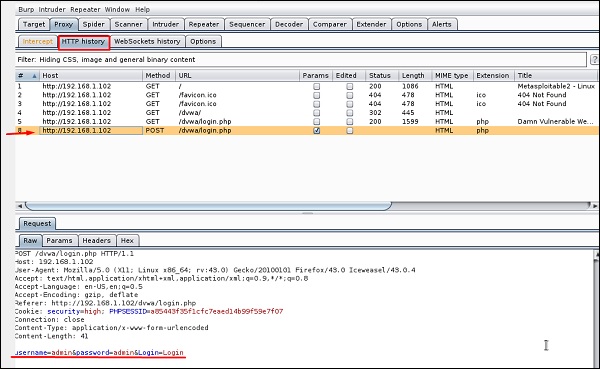Switch to the Target tab

[x=34, y=24]
